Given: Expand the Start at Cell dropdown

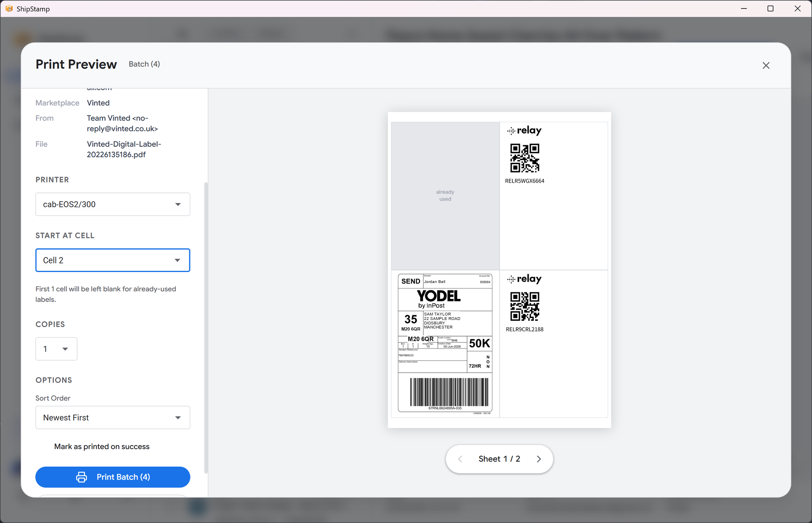Looking at the screenshot, I should (113, 260).
